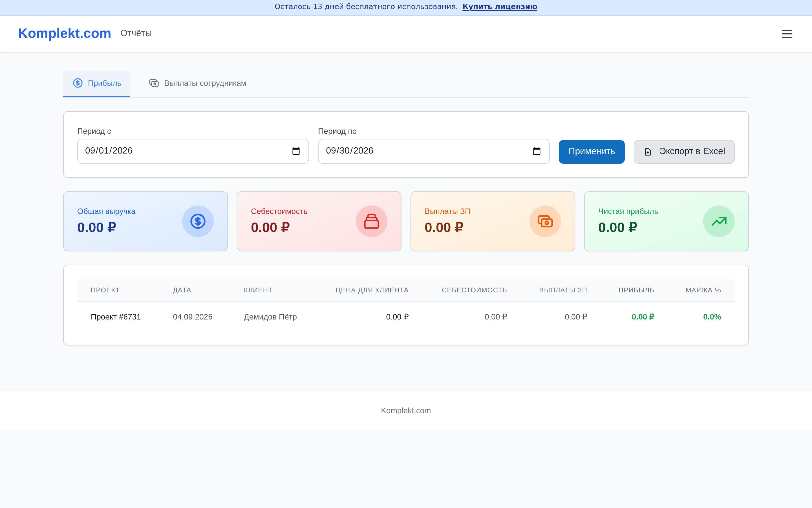Click the ПРОЕКТ column header
Screen dimensions: 812x508
[x=105, y=290]
